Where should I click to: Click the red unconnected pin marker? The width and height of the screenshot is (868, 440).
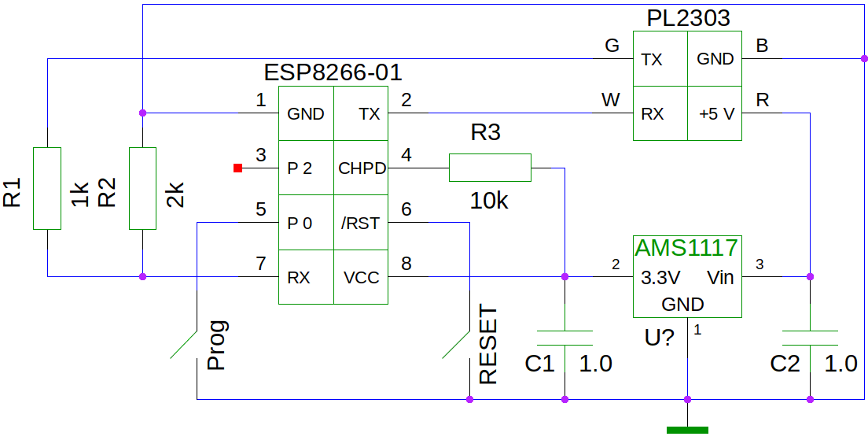click(x=238, y=168)
